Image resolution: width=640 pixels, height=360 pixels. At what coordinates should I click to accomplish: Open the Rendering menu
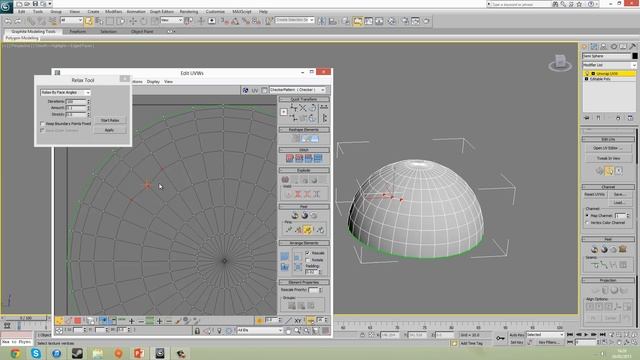click(189, 12)
